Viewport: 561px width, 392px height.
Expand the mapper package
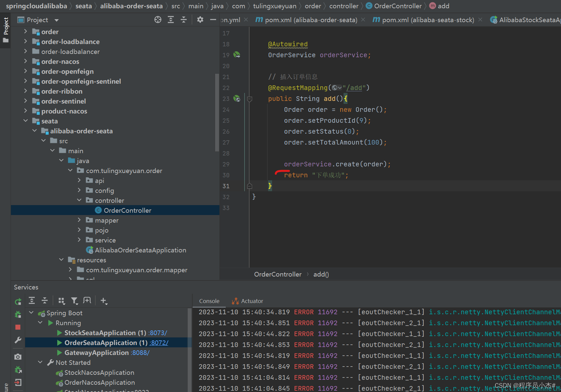tap(79, 220)
